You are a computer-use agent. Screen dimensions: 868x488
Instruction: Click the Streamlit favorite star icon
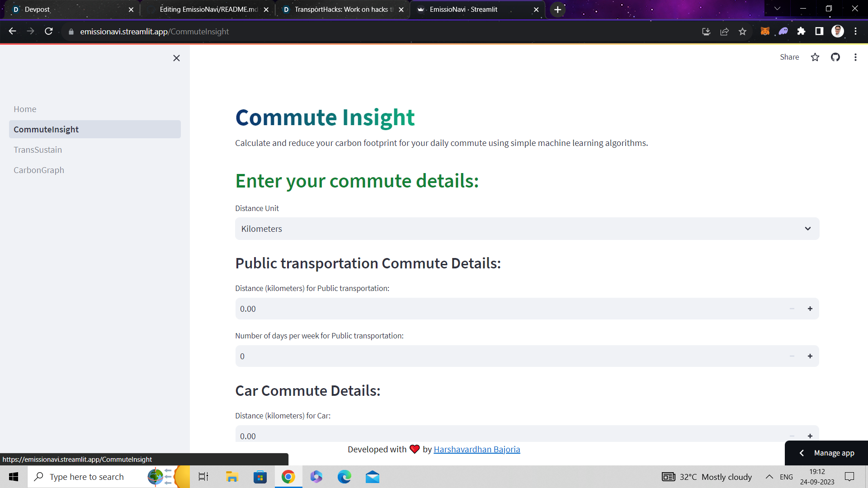pos(815,57)
